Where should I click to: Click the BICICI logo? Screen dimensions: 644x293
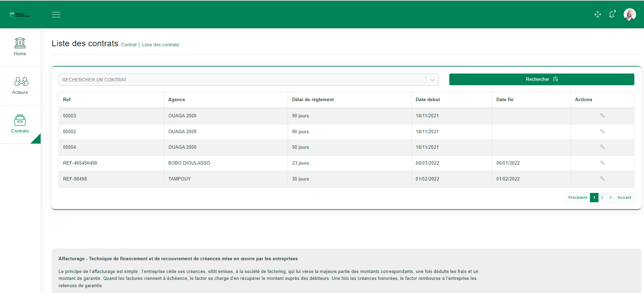pos(20,14)
